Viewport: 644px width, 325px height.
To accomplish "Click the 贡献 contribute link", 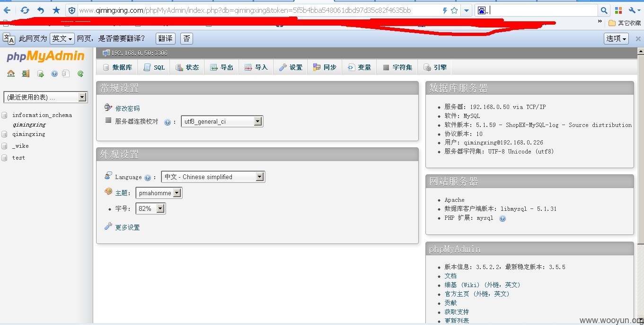I will point(450,303).
